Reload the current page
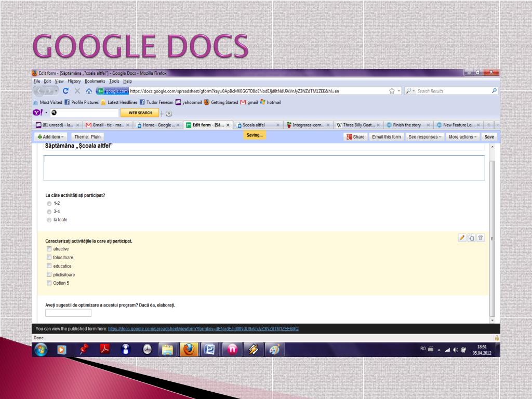The image size is (532, 399). (65, 91)
